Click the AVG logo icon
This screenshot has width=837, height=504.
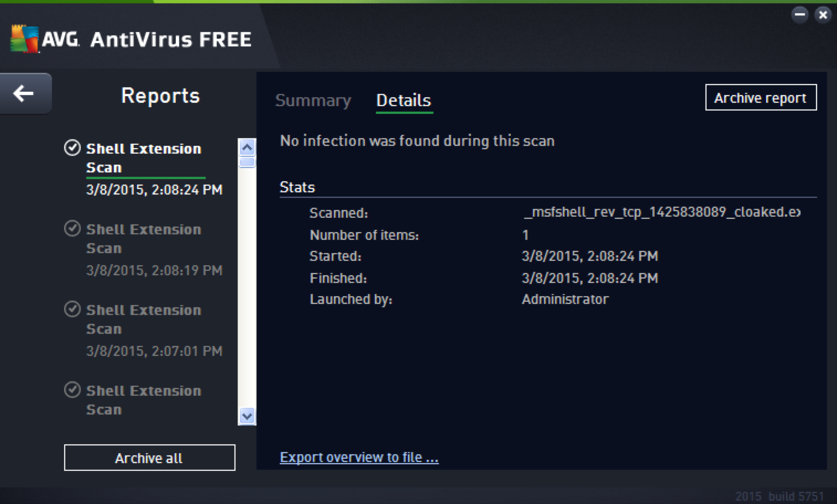(x=25, y=39)
